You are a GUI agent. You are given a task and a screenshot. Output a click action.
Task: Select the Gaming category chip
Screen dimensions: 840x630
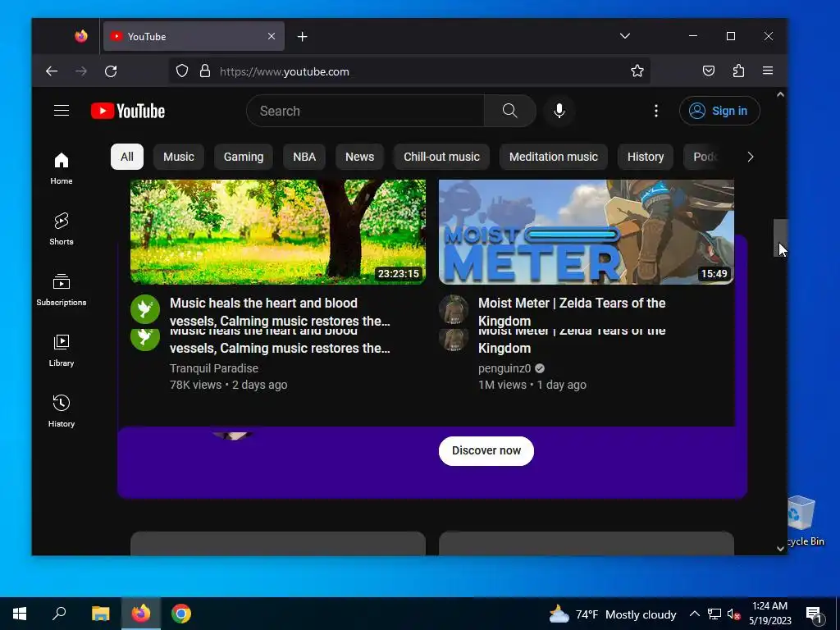(x=243, y=157)
